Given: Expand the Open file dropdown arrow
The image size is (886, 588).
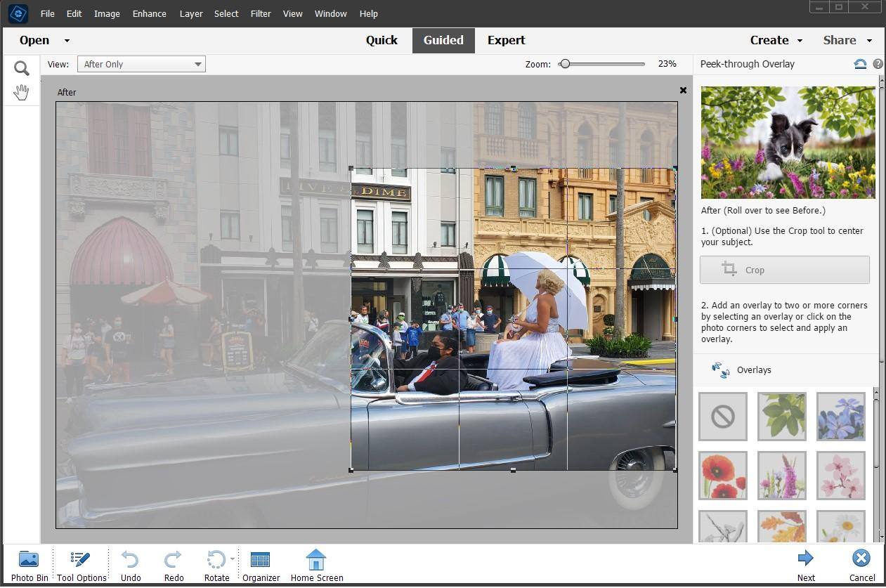Looking at the screenshot, I should pos(67,41).
